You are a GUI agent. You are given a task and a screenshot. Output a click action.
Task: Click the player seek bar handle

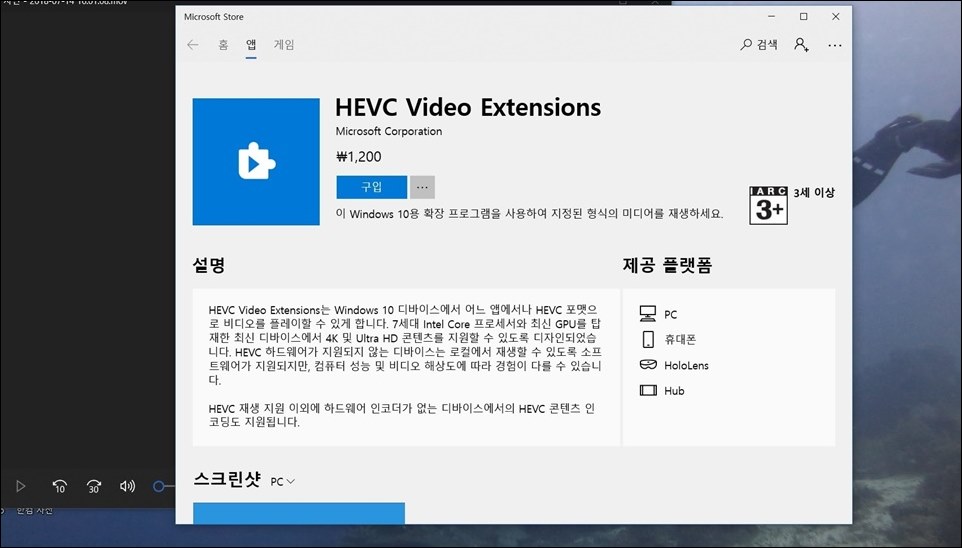158,486
